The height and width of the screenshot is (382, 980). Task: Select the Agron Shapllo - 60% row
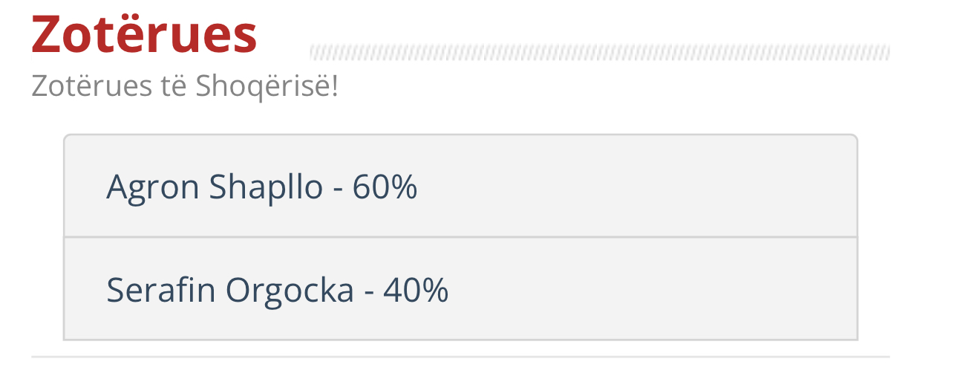(x=460, y=186)
